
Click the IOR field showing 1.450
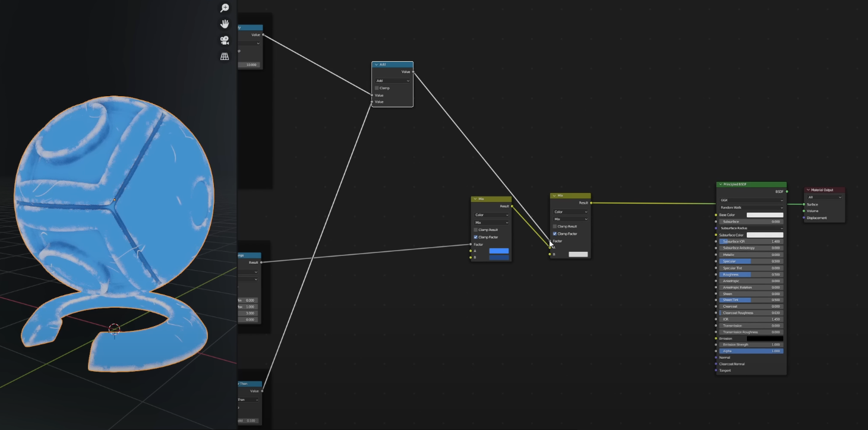[751, 320]
